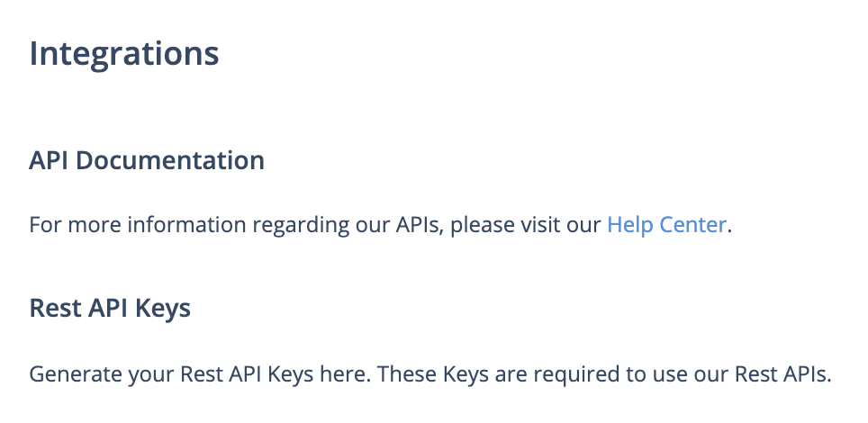Click 'to use our' in the last sentence

pyautogui.click(x=677, y=374)
